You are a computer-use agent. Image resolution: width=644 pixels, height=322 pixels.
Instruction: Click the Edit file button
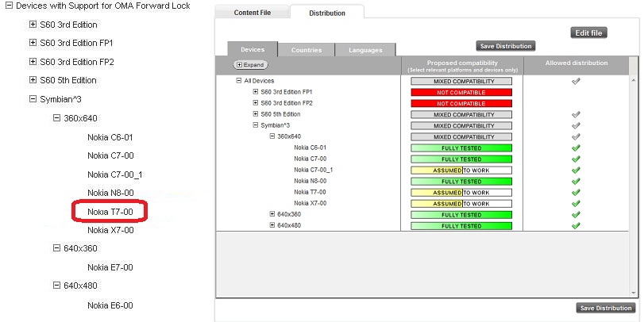(x=588, y=33)
